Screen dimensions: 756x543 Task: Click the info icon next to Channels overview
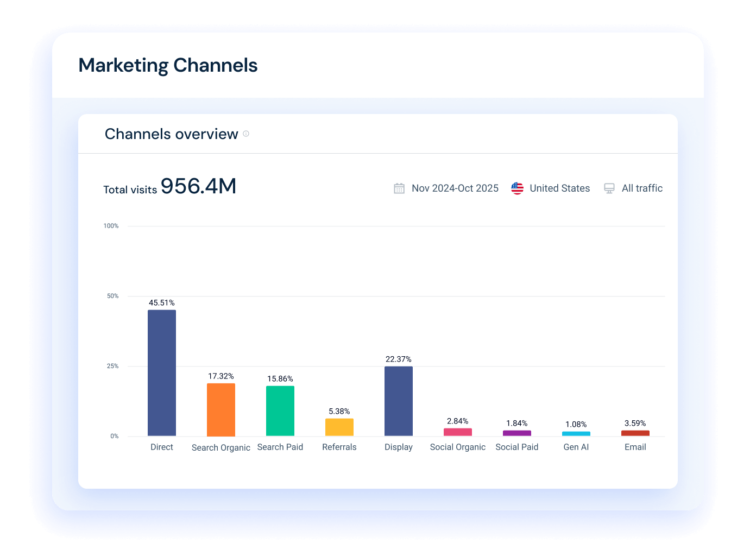245,134
